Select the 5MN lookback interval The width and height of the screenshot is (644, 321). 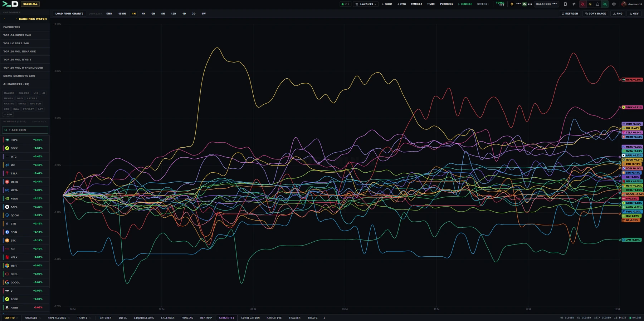(x=109, y=14)
